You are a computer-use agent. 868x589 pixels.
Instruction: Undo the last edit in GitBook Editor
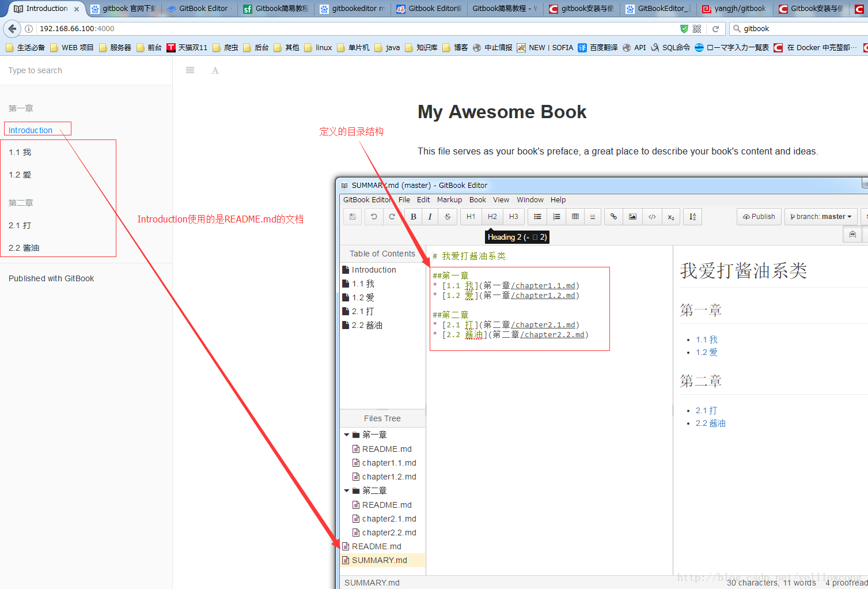point(374,217)
